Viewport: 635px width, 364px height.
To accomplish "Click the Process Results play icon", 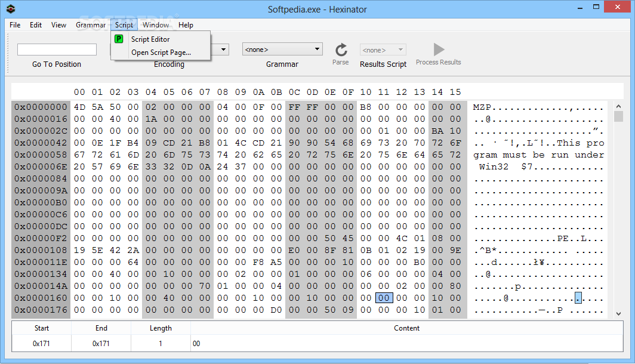I will pos(439,50).
